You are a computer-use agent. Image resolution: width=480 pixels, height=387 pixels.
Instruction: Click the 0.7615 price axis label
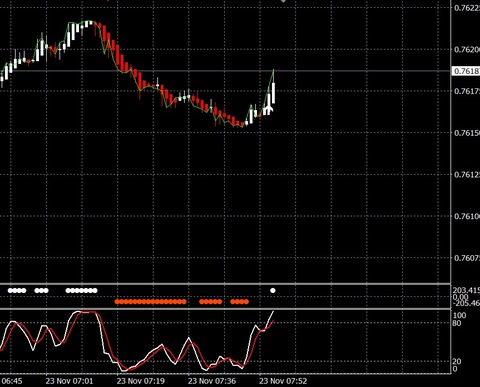(467, 133)
